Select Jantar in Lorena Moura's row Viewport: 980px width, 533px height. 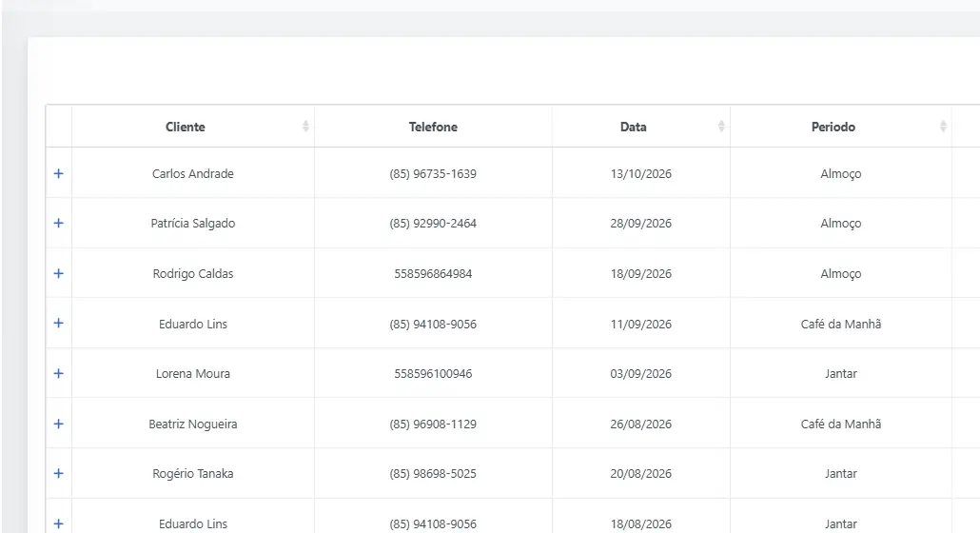click(x=841, y=374)
